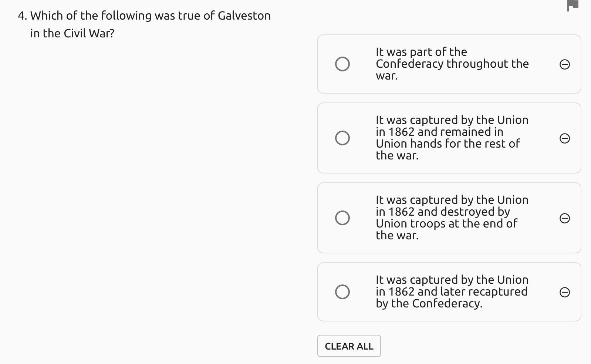The width and height of the screenshot is (591, 364).
Task: Click the question text about Galveston
Action: pos(150,16)
